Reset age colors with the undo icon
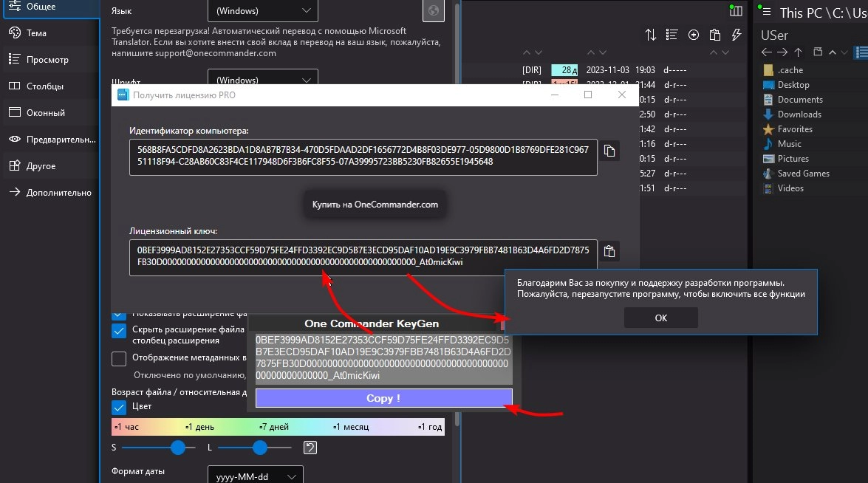 pyautogui.click(x=310, y=448)
